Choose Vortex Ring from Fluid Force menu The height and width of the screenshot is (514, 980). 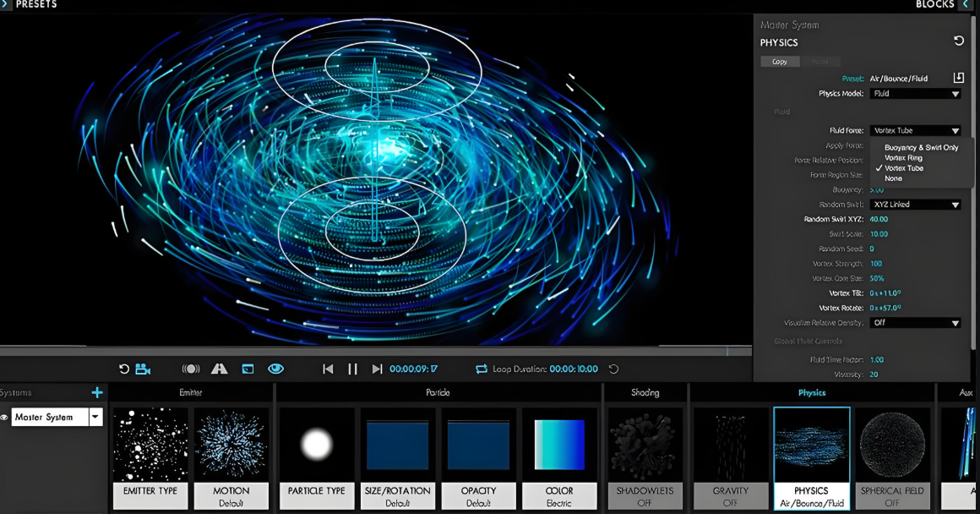[x=903, y=158]
